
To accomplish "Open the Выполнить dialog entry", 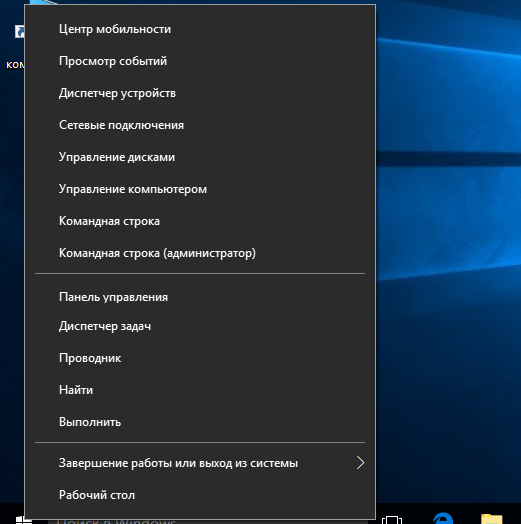I will [x=200, y=422].
